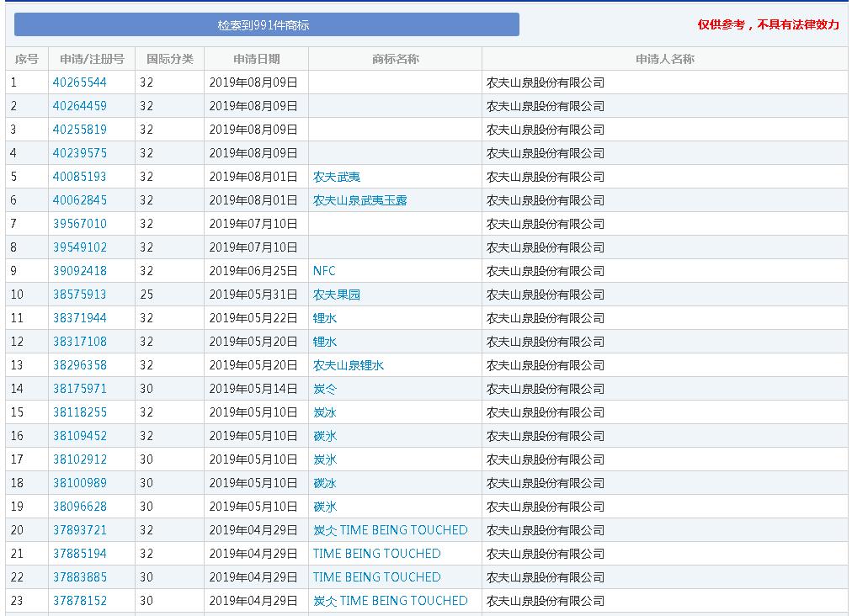Viewport: 852px width, 616px height.
Task: Open registration number 40062845
Action: click(80, 200)
